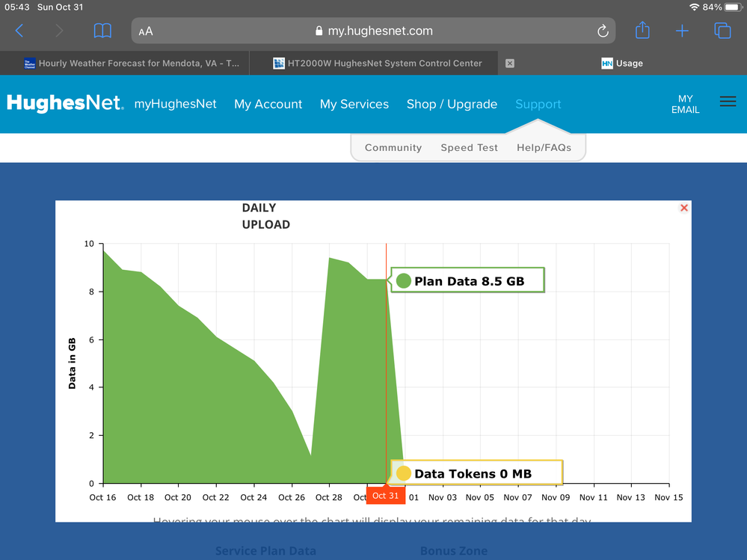Expand the My Services menu

pos(354,104)
